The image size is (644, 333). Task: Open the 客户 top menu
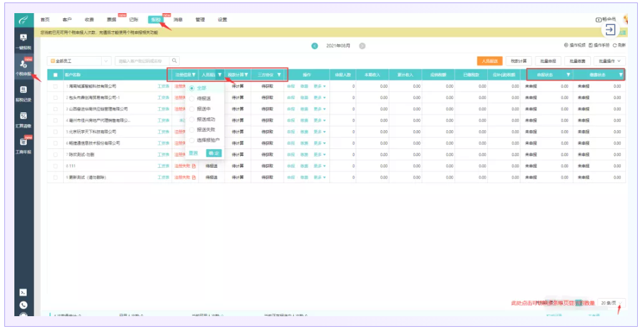(x=67, y=20)
